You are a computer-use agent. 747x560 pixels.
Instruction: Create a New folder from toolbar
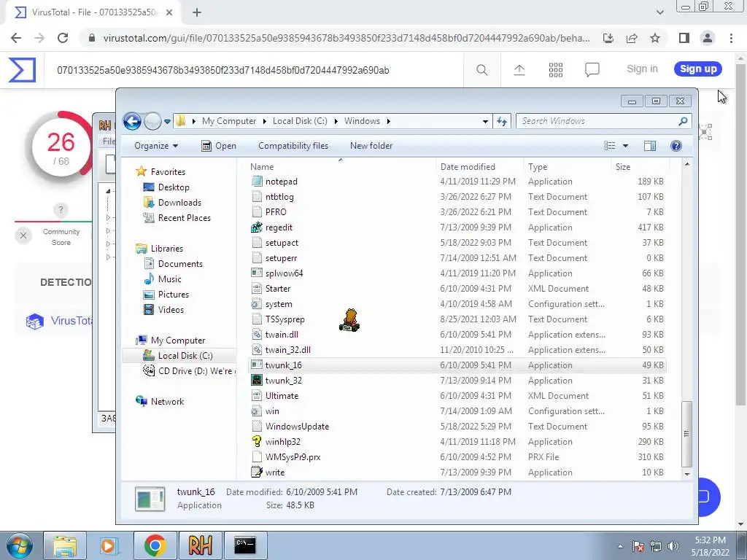coord(371,146)
